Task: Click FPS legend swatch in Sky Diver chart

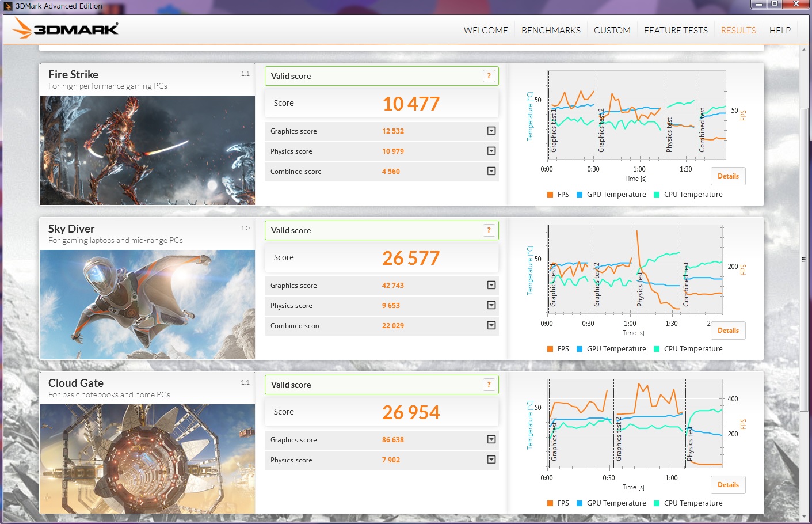Action: coord(550,349)
